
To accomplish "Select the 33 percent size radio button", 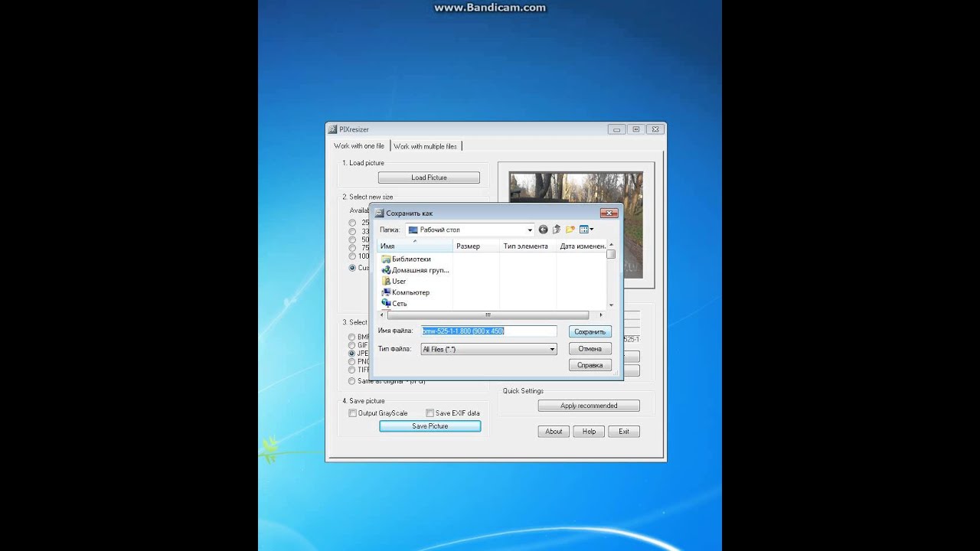I will pyautogui.click(x=353, y=231).
